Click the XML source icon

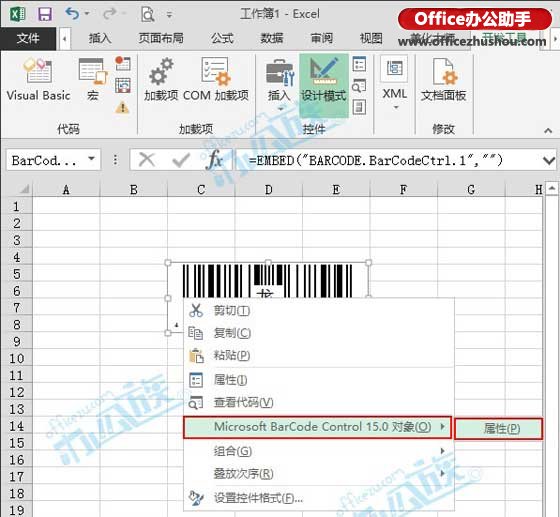pos(395,68)
